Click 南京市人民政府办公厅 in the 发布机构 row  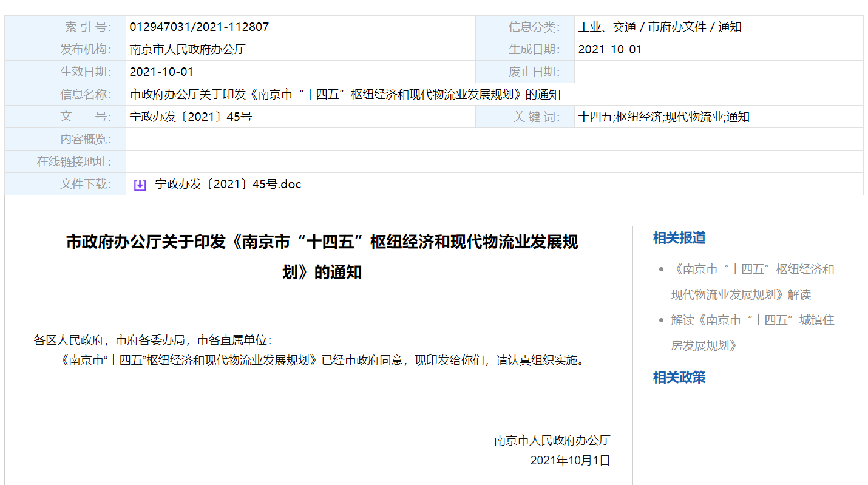click(x=188, y=49)
